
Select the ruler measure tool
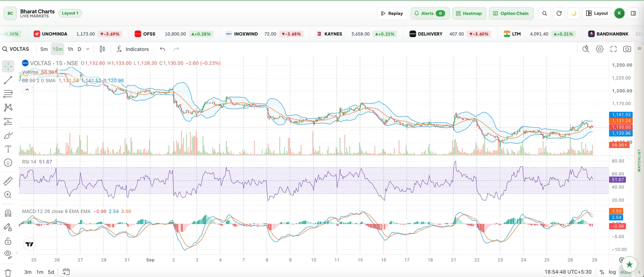[x=8, y=181]
